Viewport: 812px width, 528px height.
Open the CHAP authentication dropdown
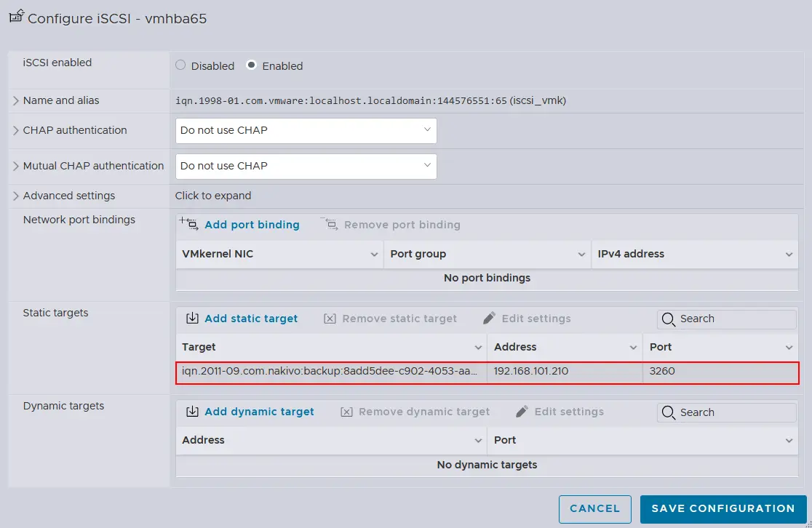coord(306,130)
